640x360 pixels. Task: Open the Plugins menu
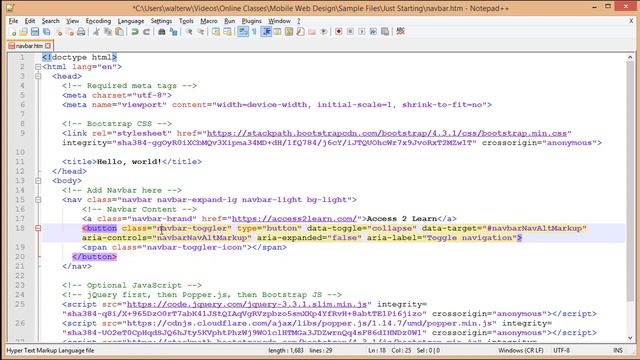[x=251, y=21]
